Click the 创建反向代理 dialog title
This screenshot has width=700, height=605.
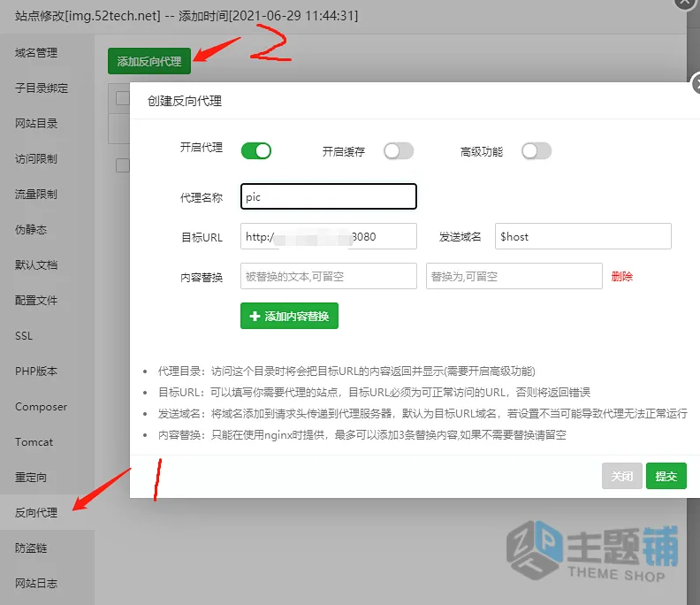pos(185,101)
